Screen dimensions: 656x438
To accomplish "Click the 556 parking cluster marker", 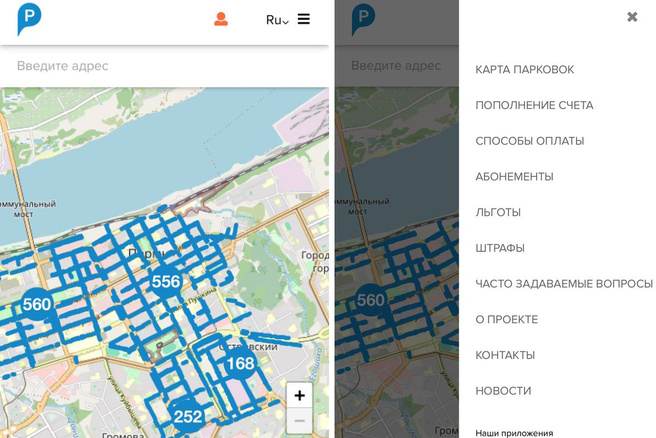I will click(x=165, y=282).
